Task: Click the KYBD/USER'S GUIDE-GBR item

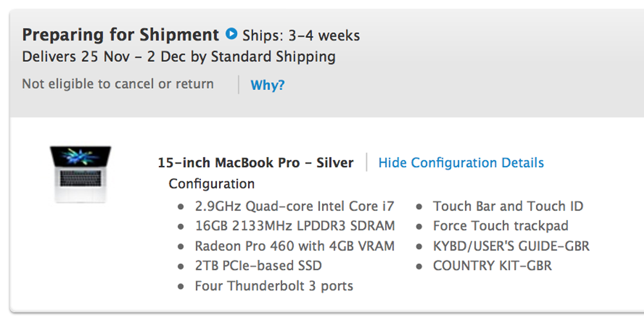Action: (x=511, y=246)
